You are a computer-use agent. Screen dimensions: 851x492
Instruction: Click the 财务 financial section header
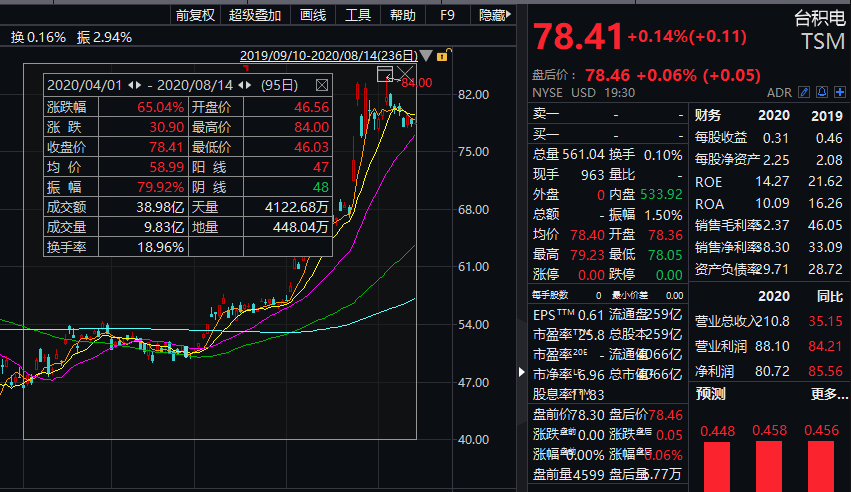tap(708, 115)
